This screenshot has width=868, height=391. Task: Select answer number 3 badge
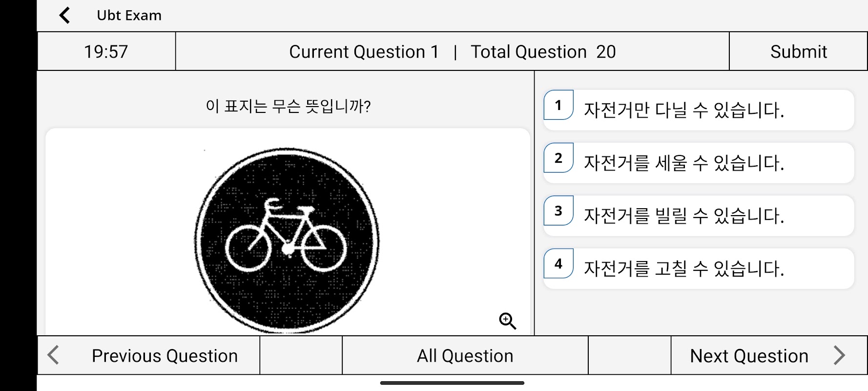pos(558,211)
